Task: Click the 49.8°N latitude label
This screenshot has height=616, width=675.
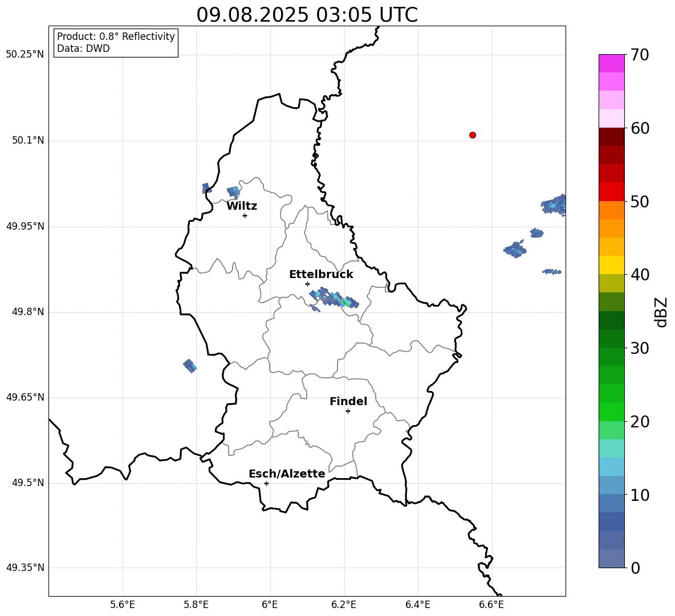Action: pos(28,312)
